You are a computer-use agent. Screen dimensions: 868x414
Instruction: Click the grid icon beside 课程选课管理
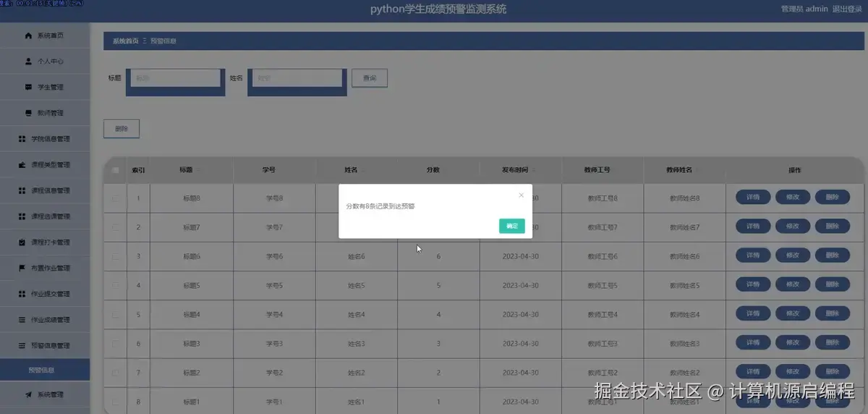22,216
